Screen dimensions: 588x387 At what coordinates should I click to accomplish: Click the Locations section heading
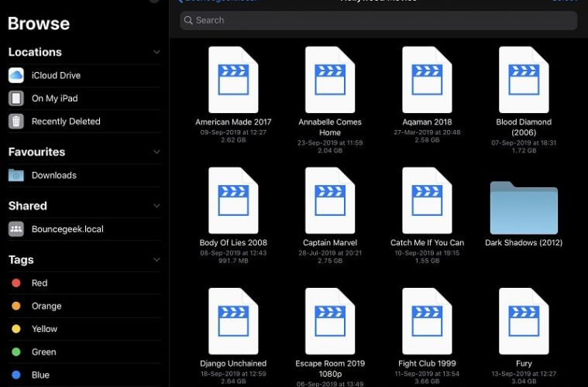[x=35, y=52]
